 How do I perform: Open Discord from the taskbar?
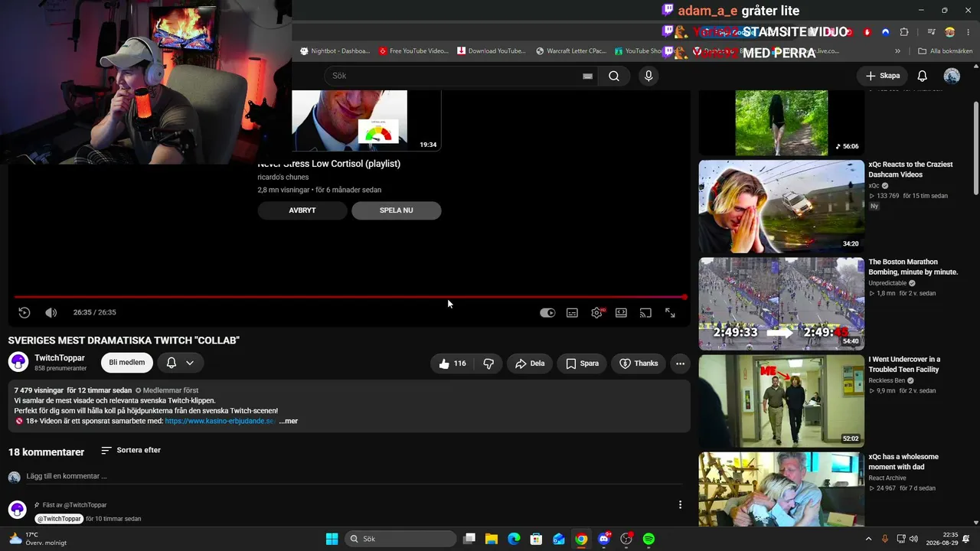coord(604,539)
